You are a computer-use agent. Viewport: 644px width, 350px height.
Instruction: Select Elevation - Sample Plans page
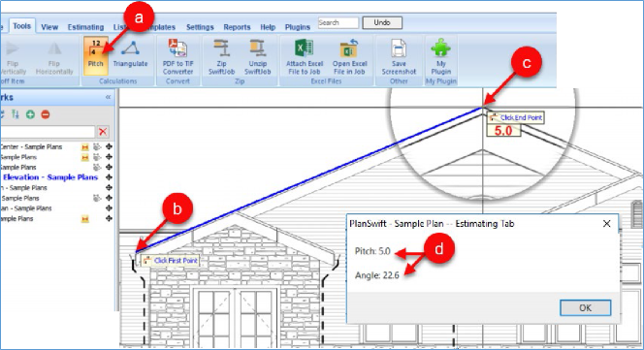50,177
